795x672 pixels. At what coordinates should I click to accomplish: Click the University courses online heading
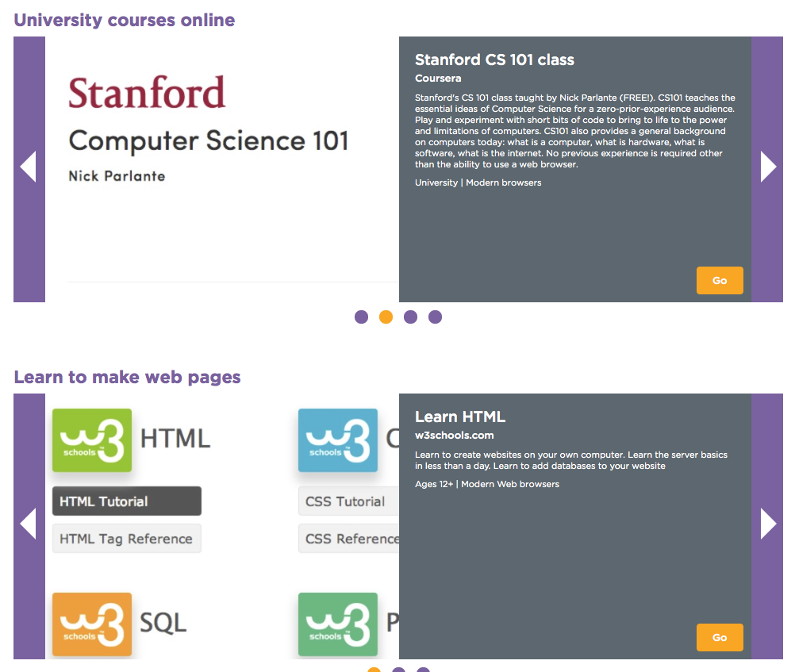pyautogui.click(x=125, y=21)
